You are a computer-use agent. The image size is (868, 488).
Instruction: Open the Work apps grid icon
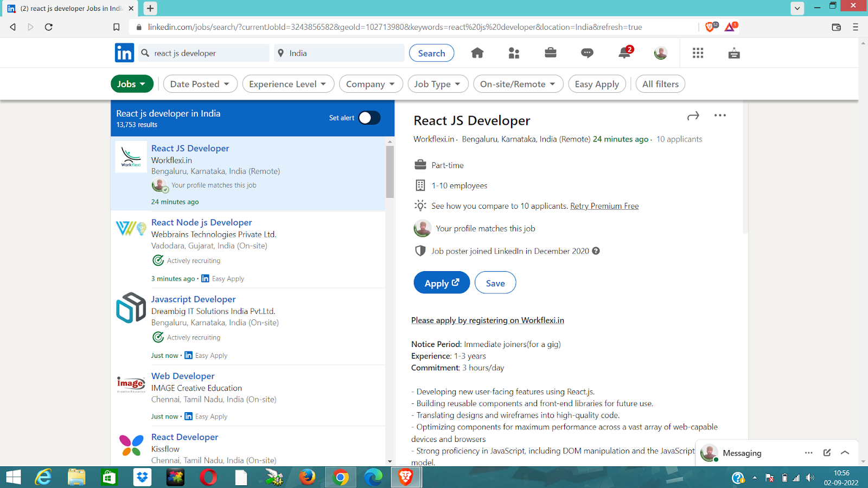pyautogui.click(x=698, y=53)
